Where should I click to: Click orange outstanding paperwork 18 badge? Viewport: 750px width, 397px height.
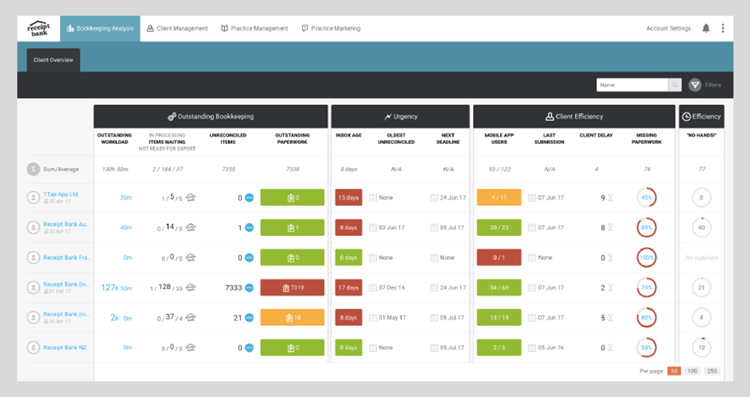(x=292, y=318)
